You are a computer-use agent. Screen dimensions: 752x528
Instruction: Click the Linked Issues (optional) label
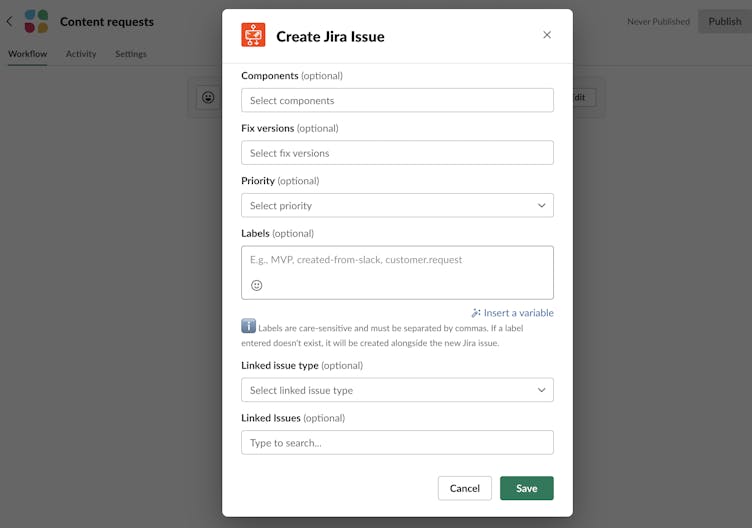click(x=293, y=418)
